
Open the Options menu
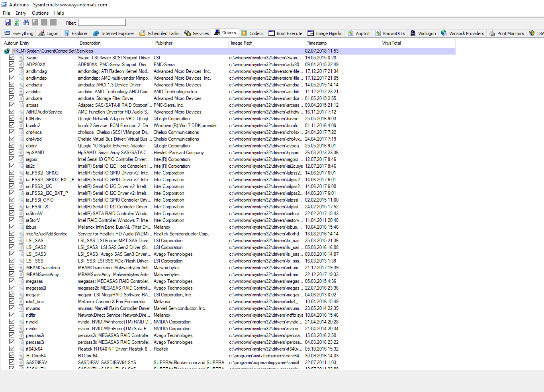coord(40,13)
